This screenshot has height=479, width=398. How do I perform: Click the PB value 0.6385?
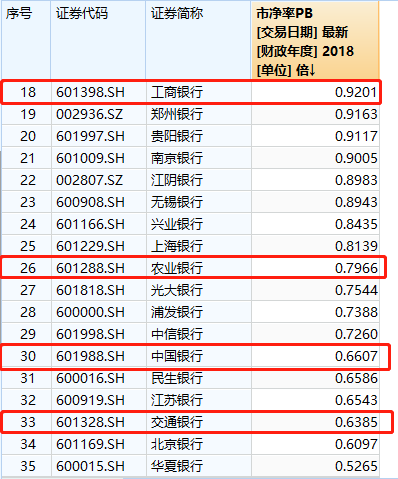pos(356,422)
